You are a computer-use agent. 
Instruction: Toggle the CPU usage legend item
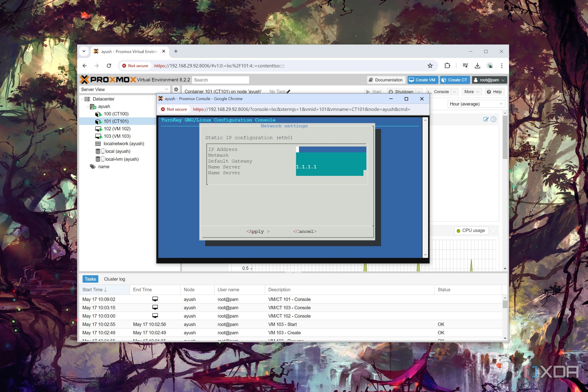click(x=471, y=230)
